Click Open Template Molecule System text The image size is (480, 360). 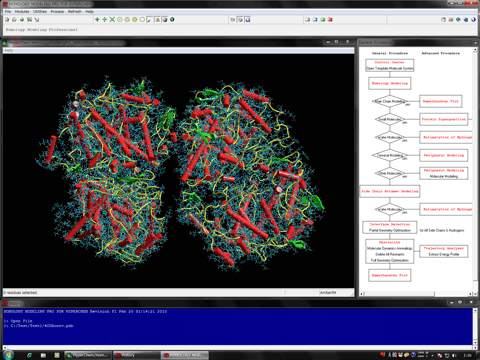point(390,68)
